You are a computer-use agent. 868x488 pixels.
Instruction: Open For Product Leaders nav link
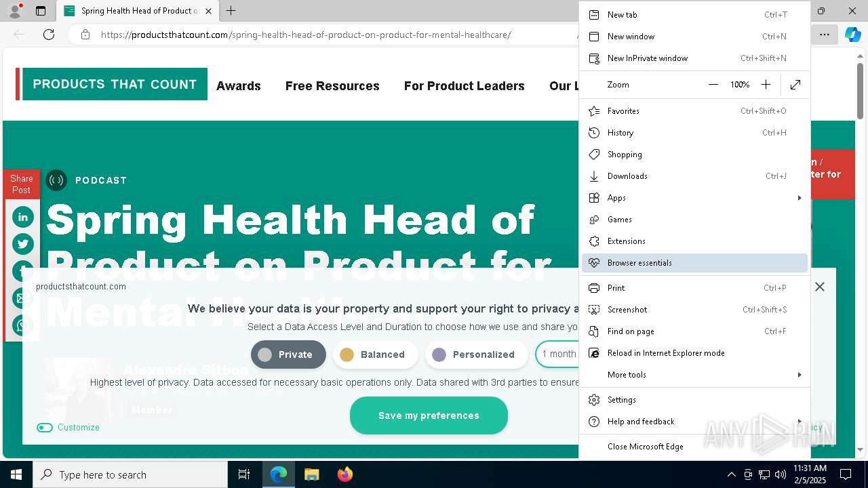tap(465, 86)
